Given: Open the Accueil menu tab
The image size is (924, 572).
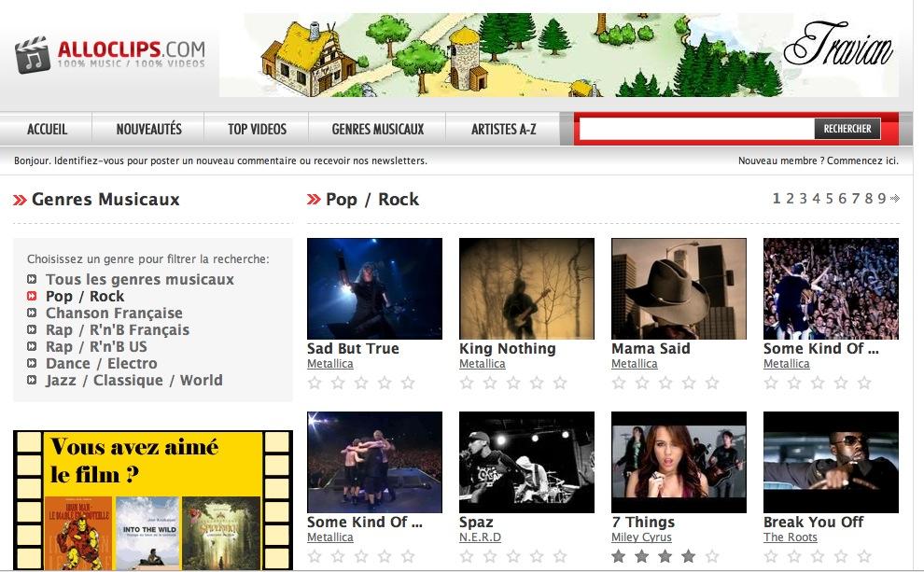Looking at the screenshot, I should coord(48,129).
